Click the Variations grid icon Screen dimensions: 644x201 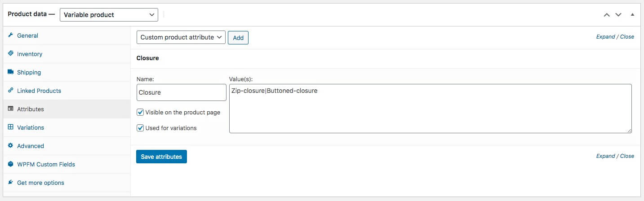point(11,127)
